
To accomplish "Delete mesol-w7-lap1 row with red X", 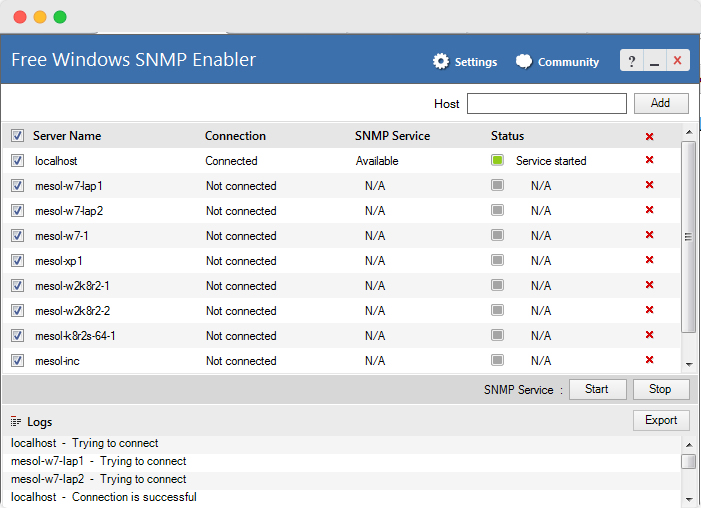I will (649, 185).
